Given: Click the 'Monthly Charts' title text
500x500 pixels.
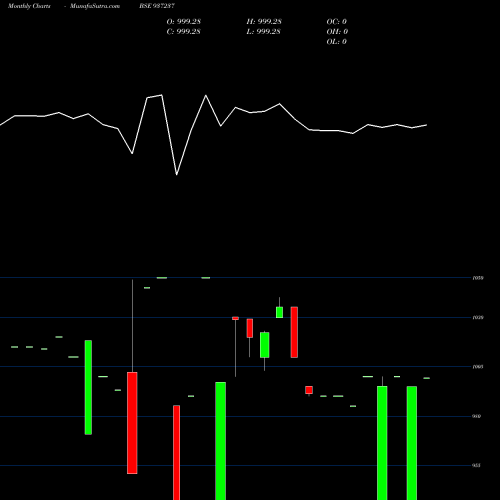Looking at the screenshot, I should coord(29,6).
